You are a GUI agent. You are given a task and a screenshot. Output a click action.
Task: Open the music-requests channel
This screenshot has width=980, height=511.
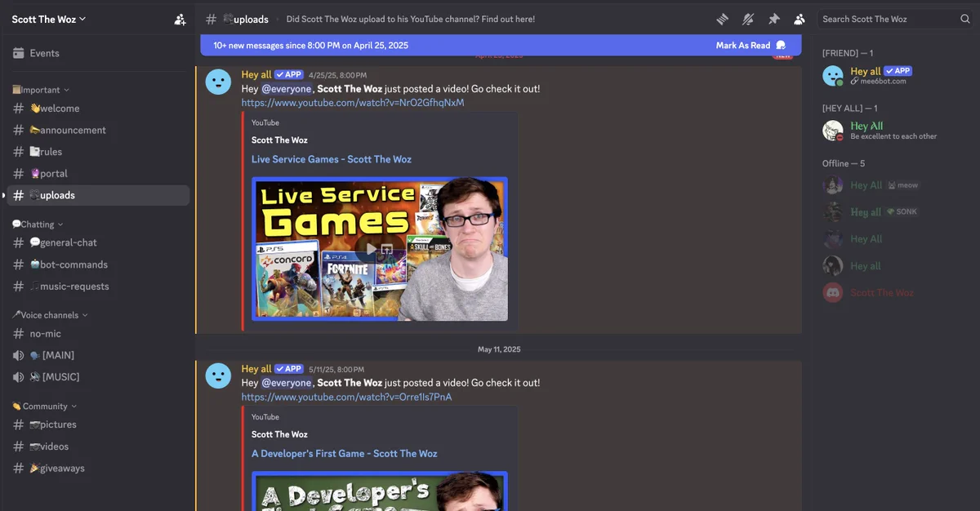pos(98,287)
